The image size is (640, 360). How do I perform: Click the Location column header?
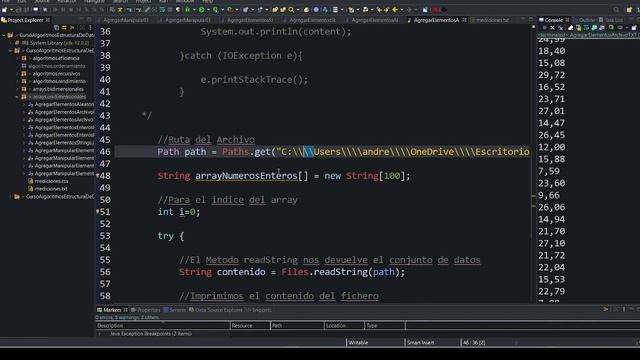pos(344,326)
